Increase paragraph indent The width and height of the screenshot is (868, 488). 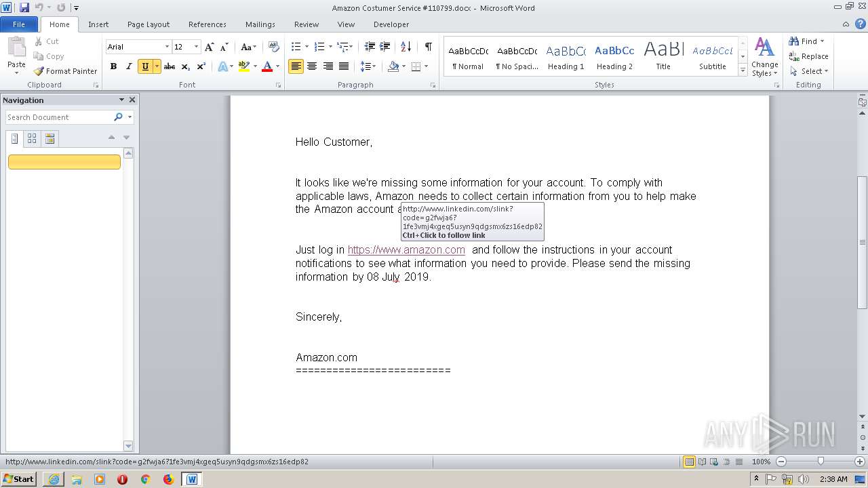[x=384, y=47]
